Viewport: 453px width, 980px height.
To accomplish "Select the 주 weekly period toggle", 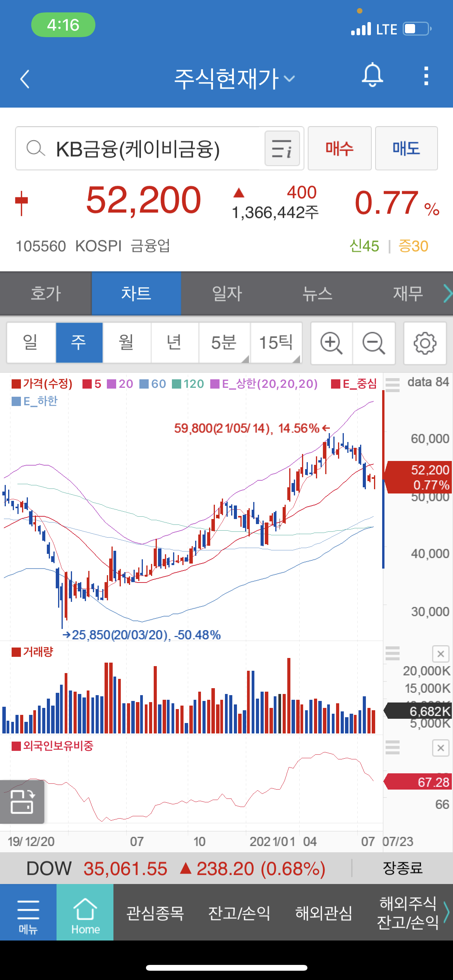I will coord(79,343).
